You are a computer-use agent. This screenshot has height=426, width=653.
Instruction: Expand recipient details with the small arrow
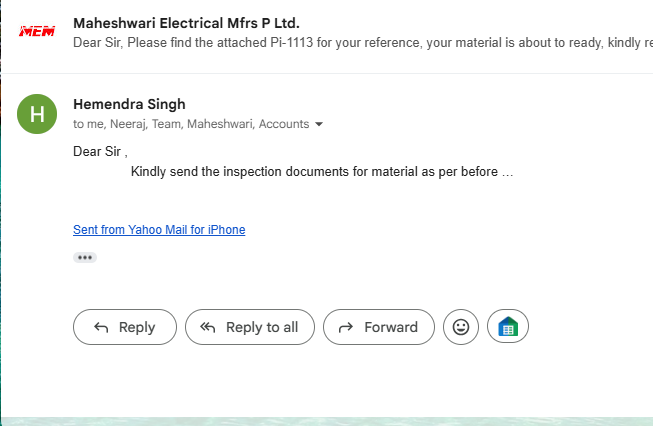319,125
